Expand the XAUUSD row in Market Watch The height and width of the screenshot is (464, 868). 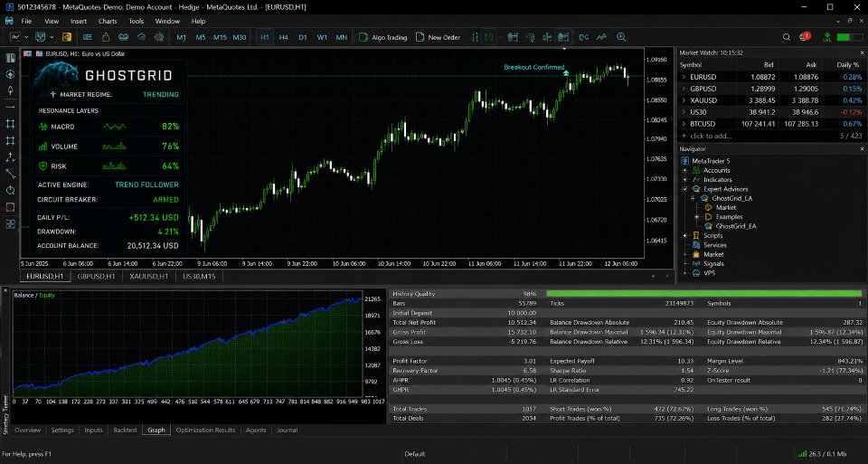[684, 100]
